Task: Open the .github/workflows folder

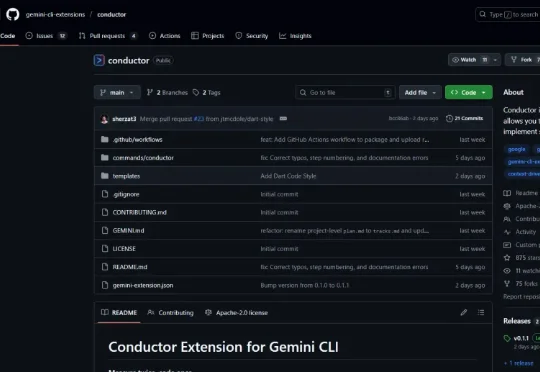Action: click(x=137, y=140)
